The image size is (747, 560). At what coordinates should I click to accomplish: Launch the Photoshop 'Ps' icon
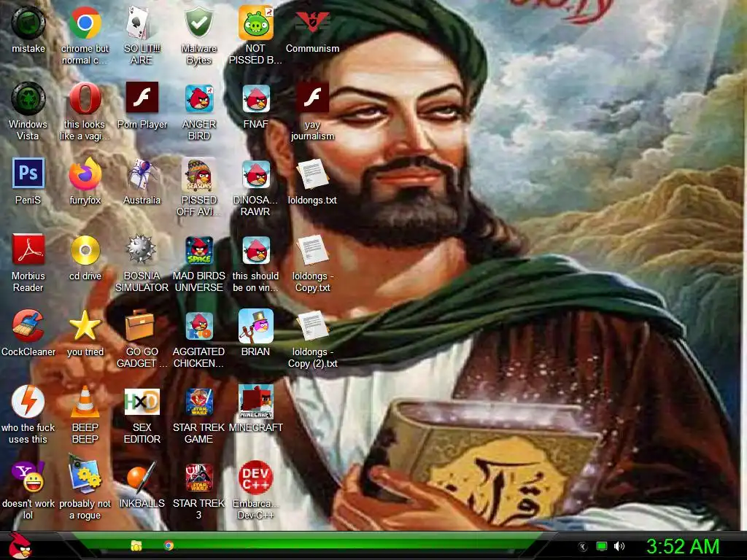28,174
